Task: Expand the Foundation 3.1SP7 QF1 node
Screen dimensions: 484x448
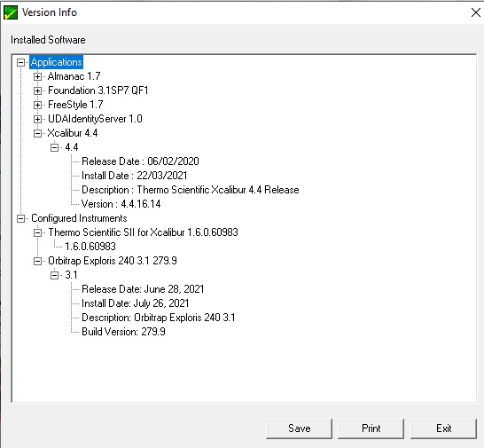Action: 37,90
